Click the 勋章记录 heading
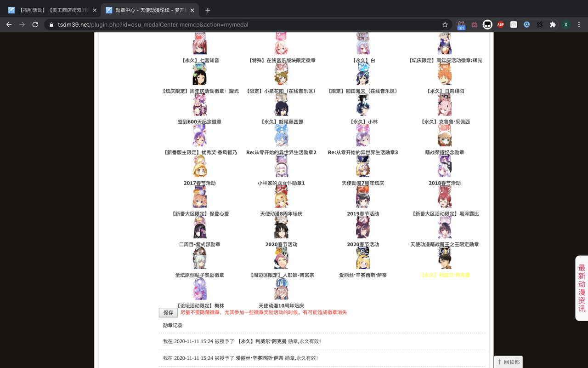This screenshot has height=368, width=588. tap(173, 326)
